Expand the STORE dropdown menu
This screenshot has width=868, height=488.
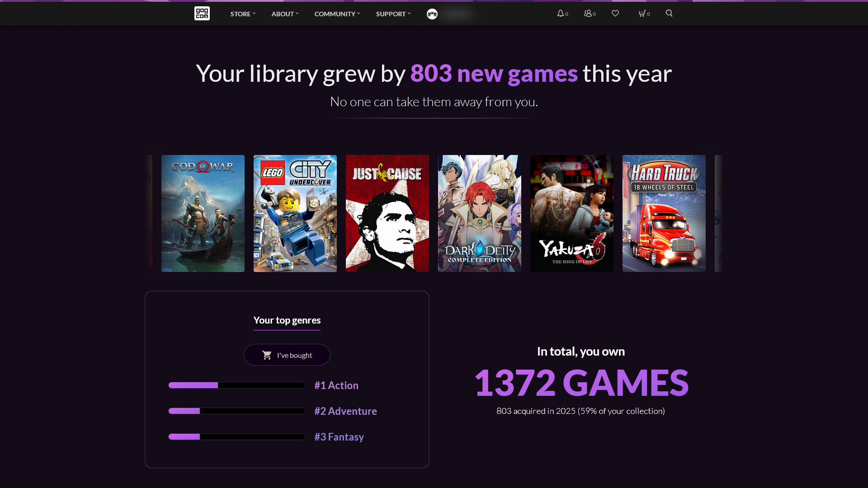243,14
